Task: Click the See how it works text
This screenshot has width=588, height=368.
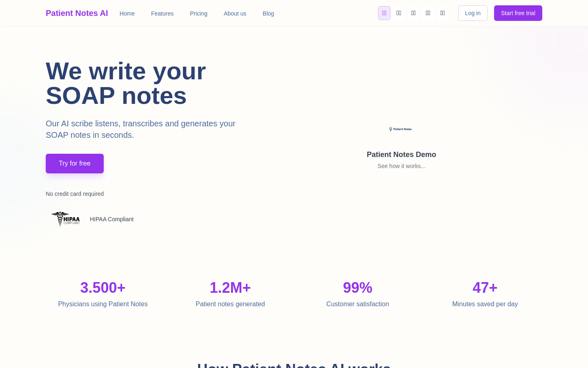Action: pyautogui.click(x=401, y=166)
